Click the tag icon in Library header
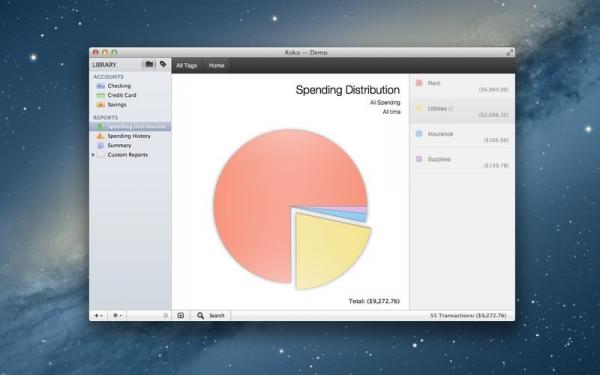 coord(163,64)
